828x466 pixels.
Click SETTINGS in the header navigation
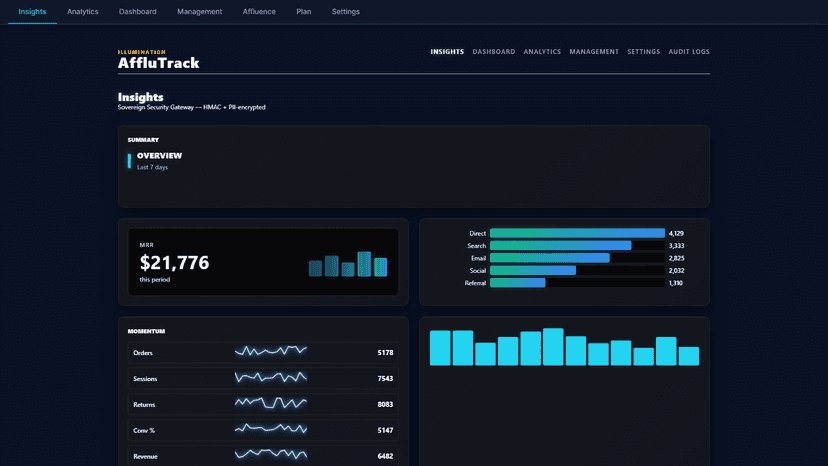coord(644,52)
